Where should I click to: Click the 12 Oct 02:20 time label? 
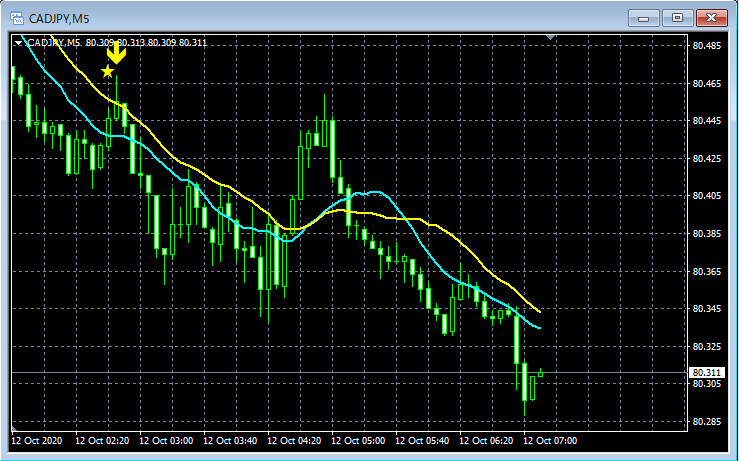tap(102, 441)
